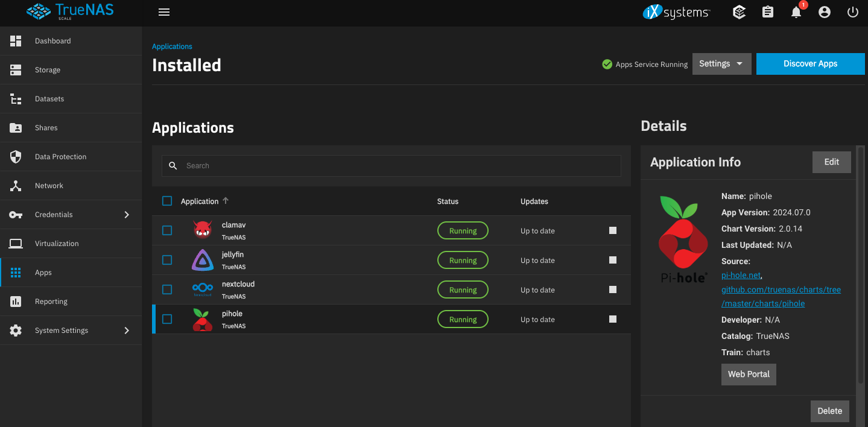Click the Reporting chart icon
868x427 pixels.
coord(16,302)
